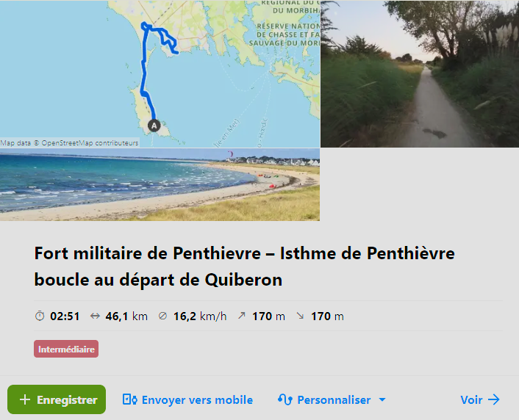The height and width of the screenshot is (420, 519).
Task: Click the distance double-arrow icon
Action: pos(95,316)
